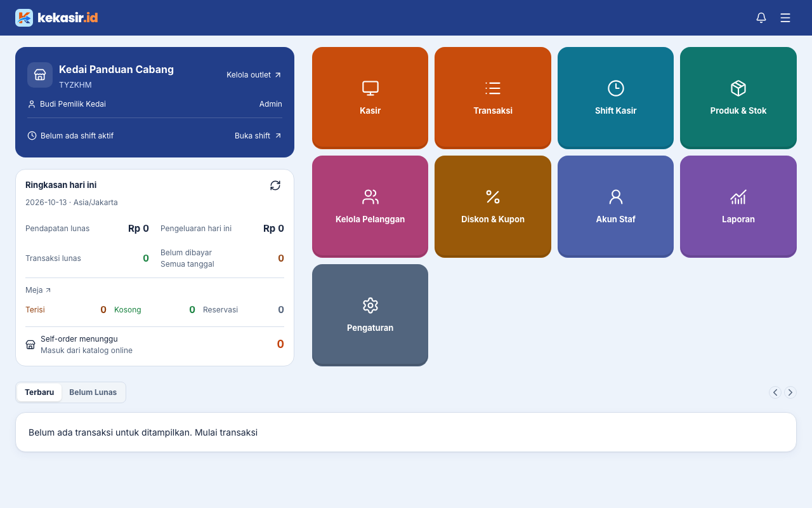
Task: Go to previous transactions page
Action: [775, 392]
